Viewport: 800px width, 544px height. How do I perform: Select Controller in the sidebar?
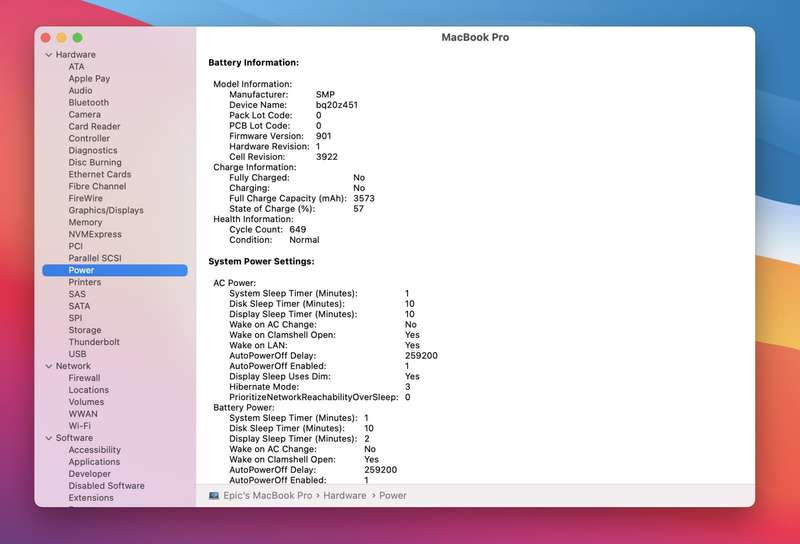tap(89, 138)
